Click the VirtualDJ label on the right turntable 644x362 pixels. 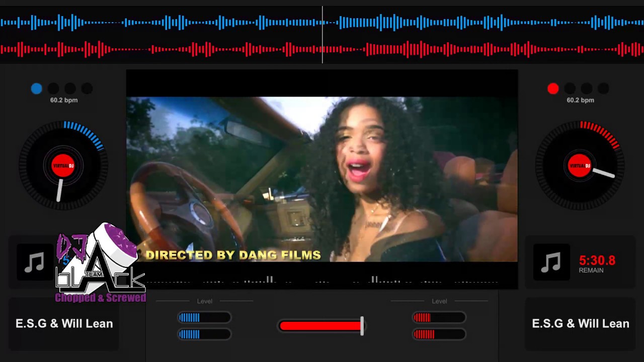pos(580,166)
